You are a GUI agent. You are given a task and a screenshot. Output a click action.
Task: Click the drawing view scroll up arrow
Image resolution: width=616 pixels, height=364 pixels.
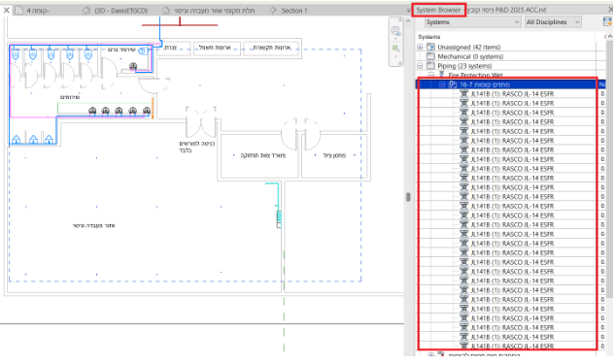point(409,20)
